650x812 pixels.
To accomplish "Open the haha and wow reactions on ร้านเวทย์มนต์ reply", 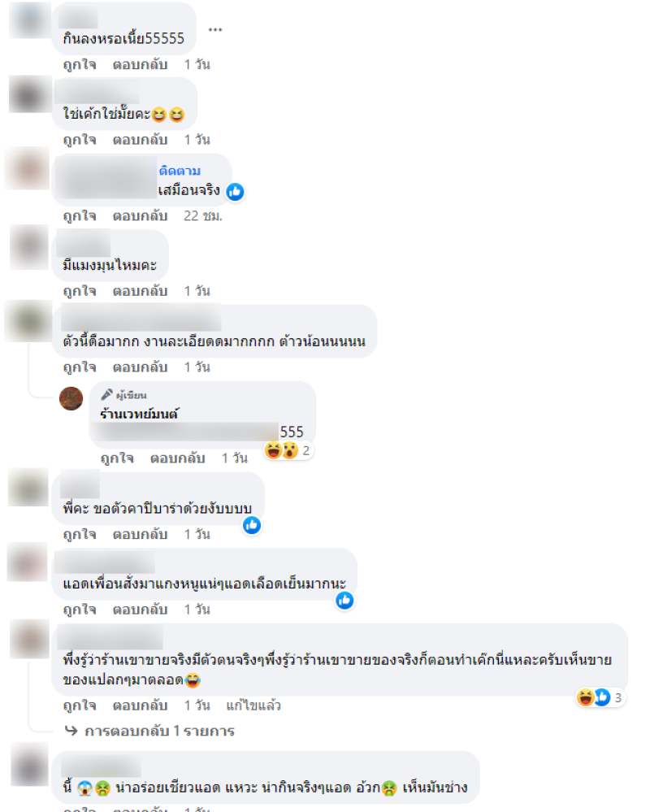I will tap(288, 450).
